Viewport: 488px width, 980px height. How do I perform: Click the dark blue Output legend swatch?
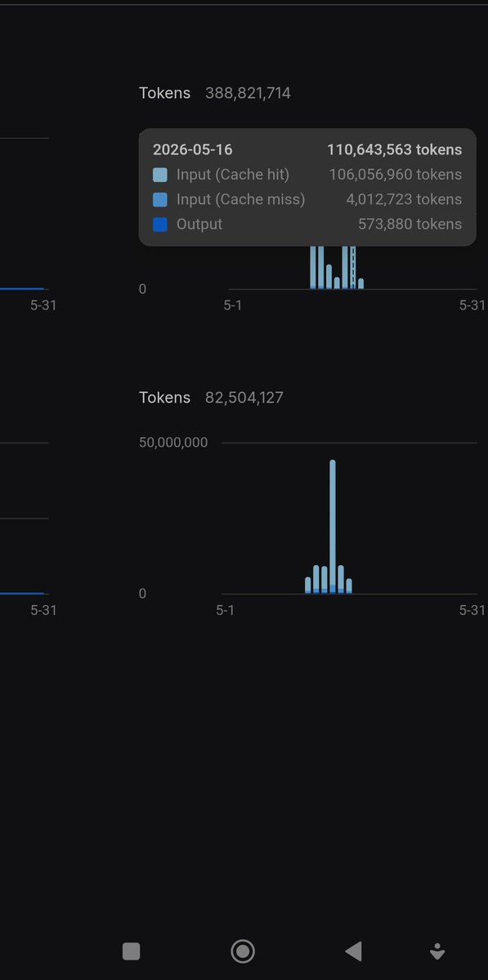[160, 224]
